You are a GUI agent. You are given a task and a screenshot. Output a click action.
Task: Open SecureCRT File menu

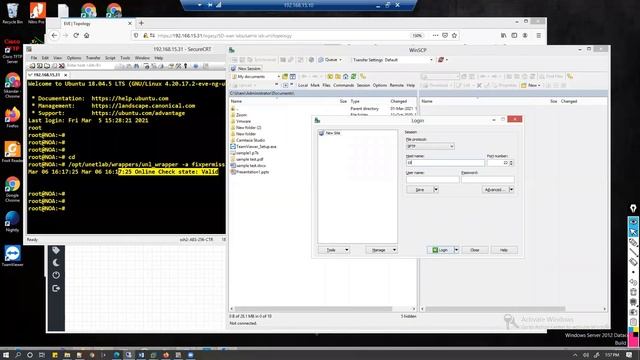tap(34, 58)
